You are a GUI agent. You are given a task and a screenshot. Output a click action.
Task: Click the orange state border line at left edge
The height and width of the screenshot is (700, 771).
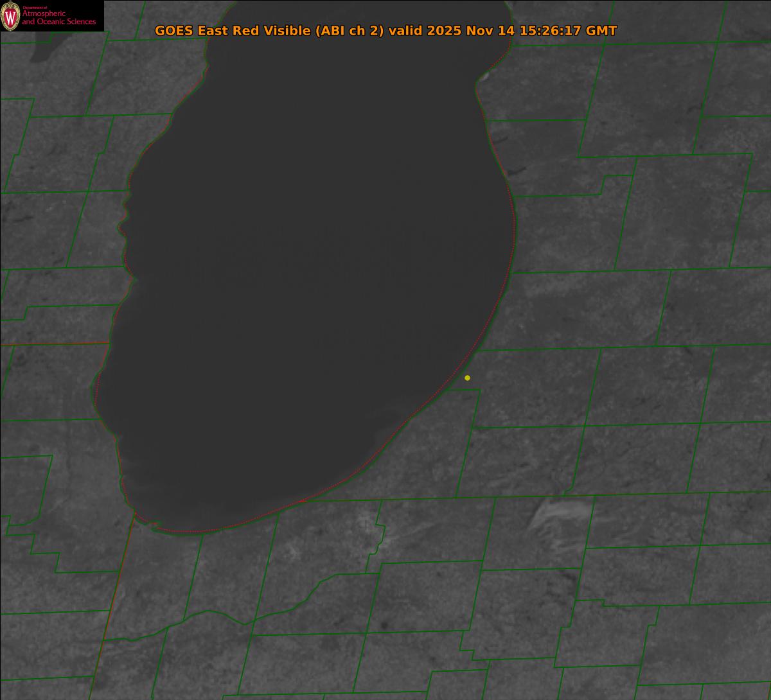[x=51, y=344]
